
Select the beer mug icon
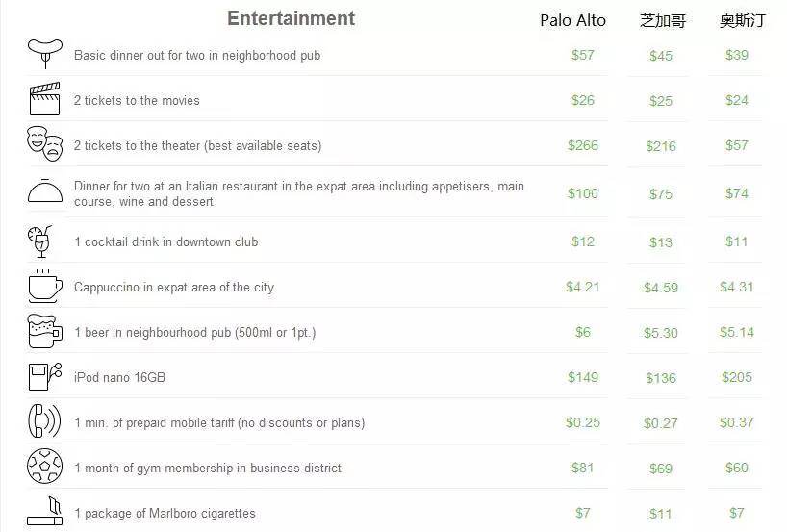tap(44, 331)
